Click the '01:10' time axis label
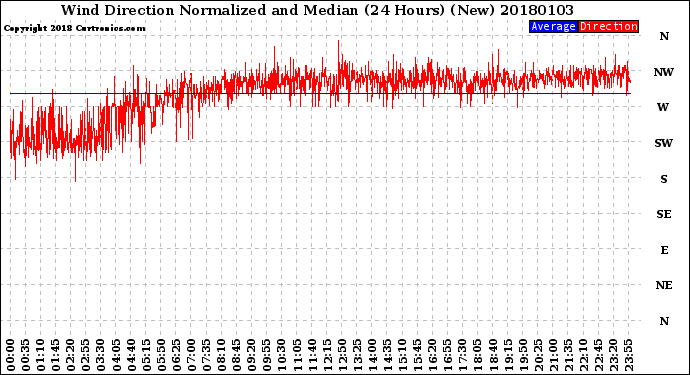Image resolution: width=690 pixels, height=375 pixels. click(40, 355)
